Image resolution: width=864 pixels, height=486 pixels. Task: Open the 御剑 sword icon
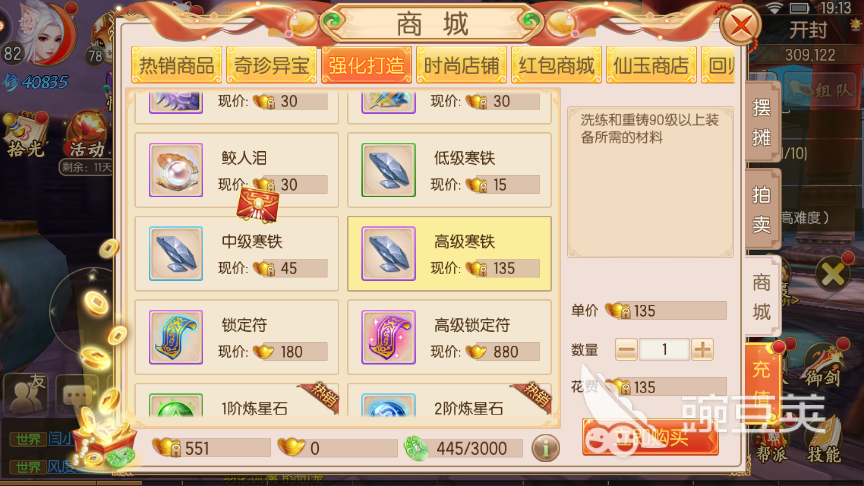click(822, 364)
